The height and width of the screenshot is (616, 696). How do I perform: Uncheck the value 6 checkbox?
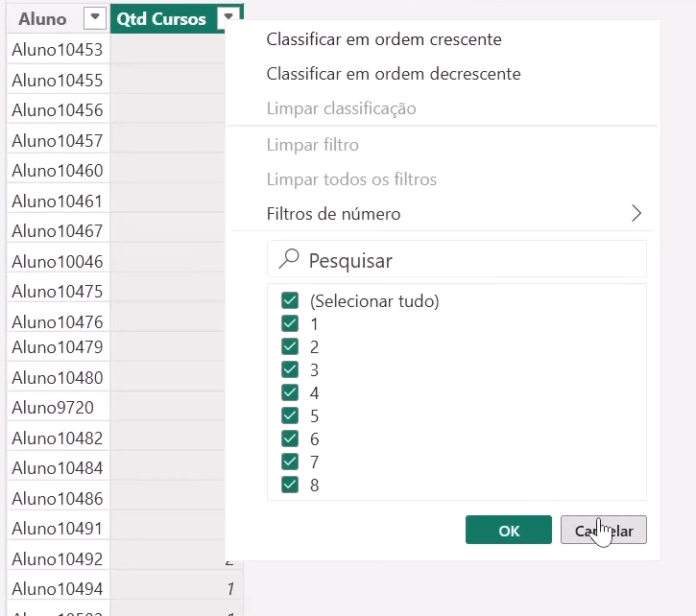click(290, 438)
